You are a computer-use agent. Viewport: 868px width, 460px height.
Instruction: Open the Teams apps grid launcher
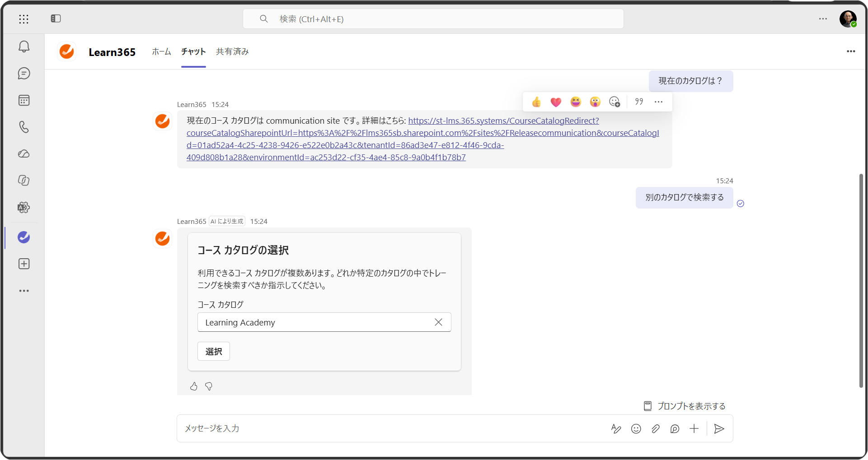pos(24,19)
